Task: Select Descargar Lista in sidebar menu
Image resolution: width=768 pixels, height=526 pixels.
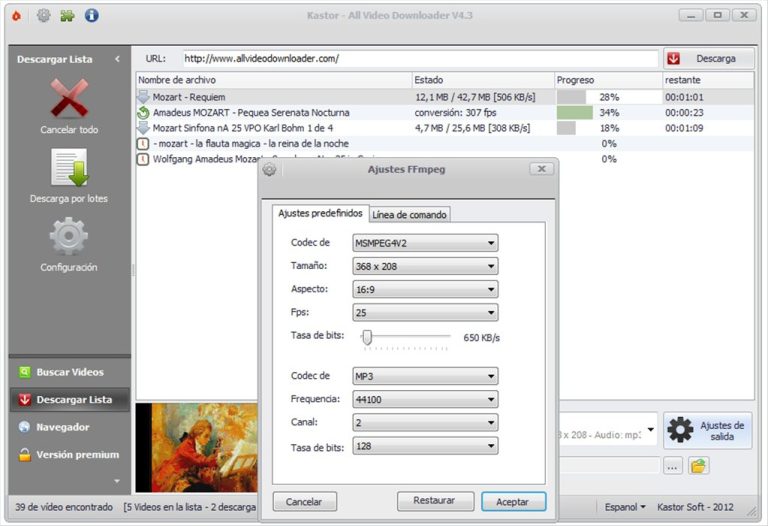Action: [70, 400]
